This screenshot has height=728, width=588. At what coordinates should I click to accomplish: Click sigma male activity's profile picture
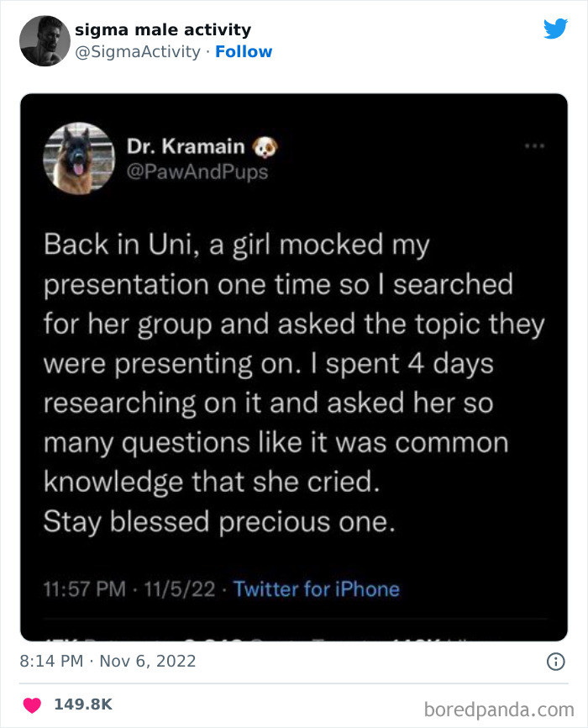pos(44,40)
